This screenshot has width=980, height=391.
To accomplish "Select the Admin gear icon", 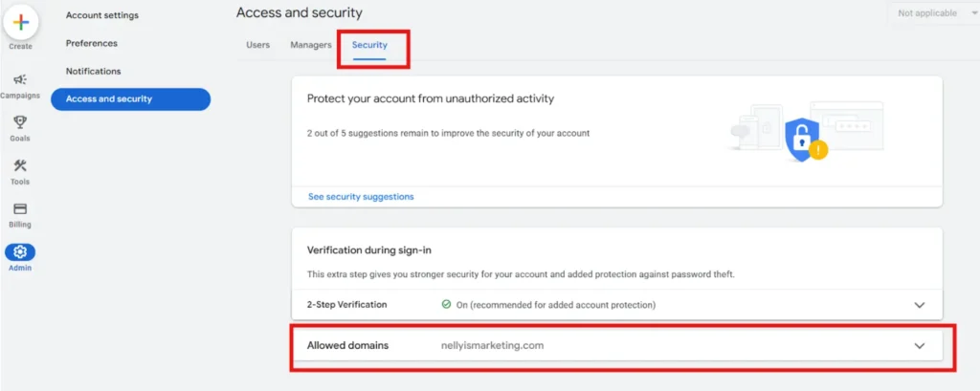I will click(20, 251).
